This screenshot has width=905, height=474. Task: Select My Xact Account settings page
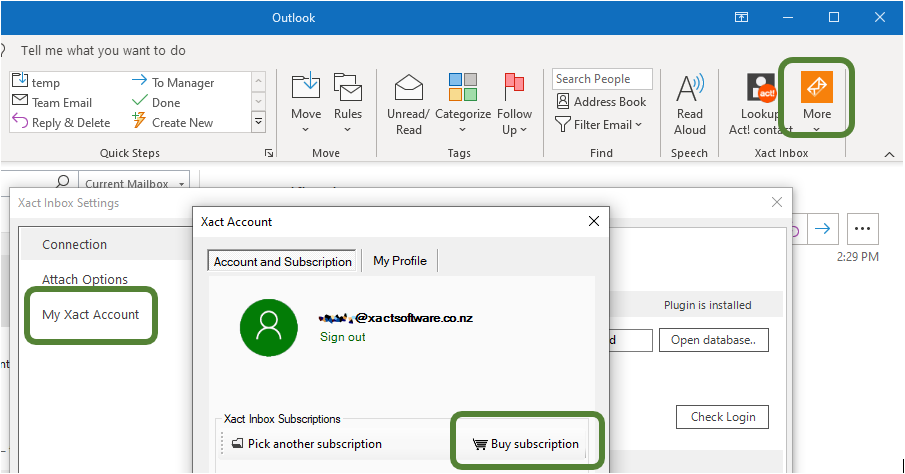91,315
